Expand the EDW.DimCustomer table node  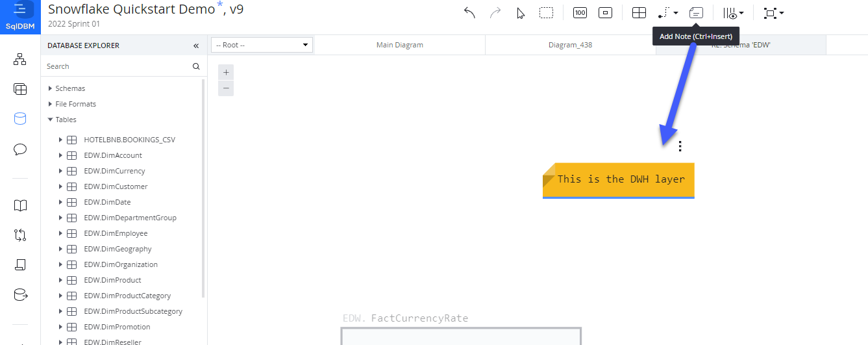[60, 186]
